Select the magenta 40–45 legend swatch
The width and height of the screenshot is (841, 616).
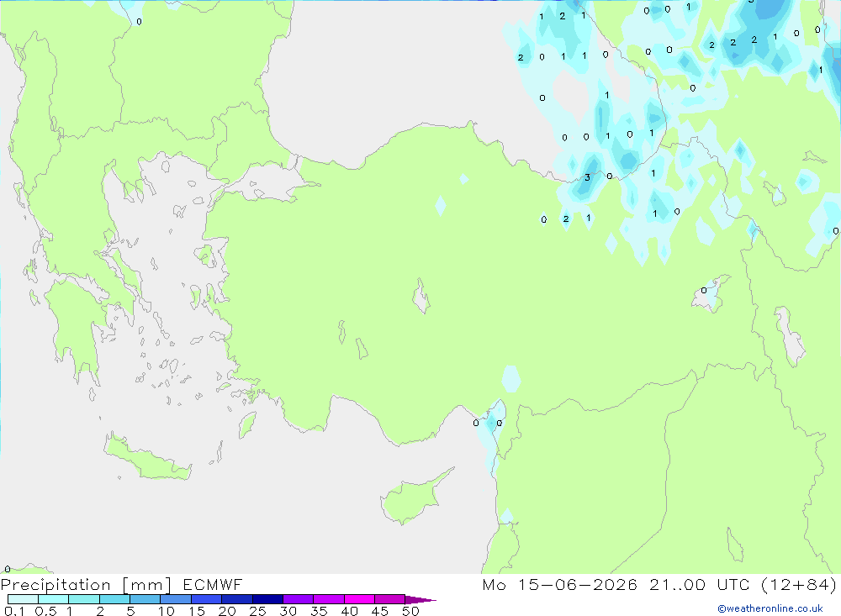(359, 599)
